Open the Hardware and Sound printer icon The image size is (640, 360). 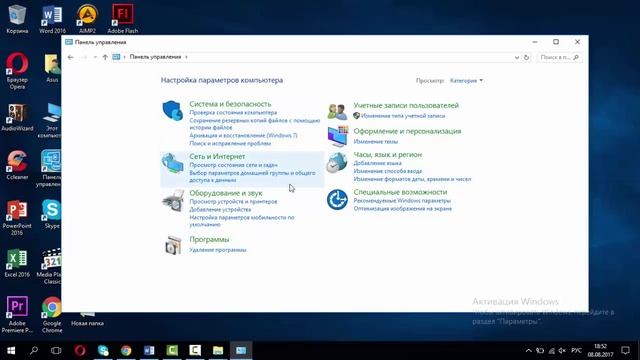point(173,200)
